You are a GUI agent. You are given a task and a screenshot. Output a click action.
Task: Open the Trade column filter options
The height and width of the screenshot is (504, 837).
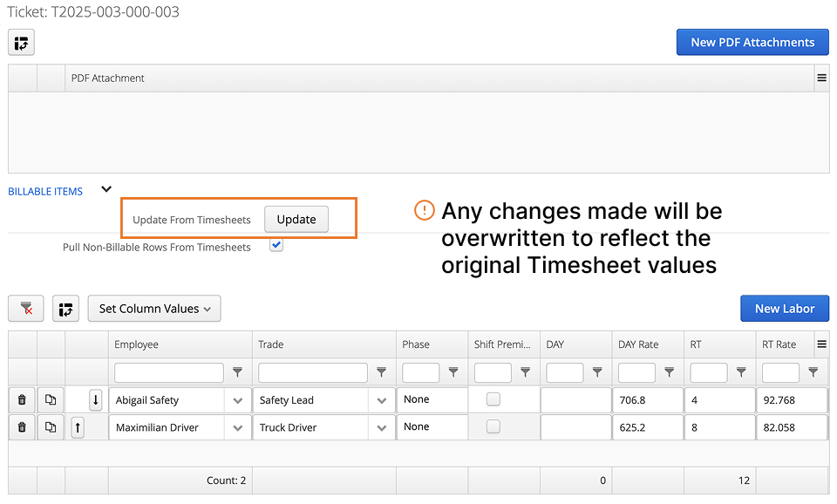pos(382,372)
